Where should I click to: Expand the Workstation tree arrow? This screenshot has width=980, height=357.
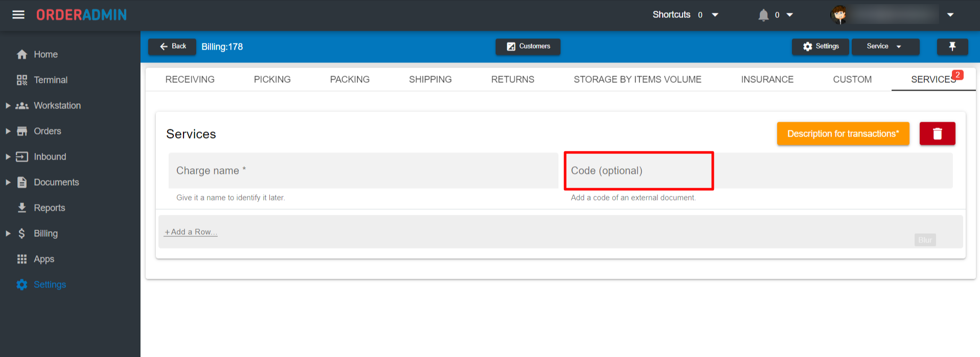click(x=8, y=105)
